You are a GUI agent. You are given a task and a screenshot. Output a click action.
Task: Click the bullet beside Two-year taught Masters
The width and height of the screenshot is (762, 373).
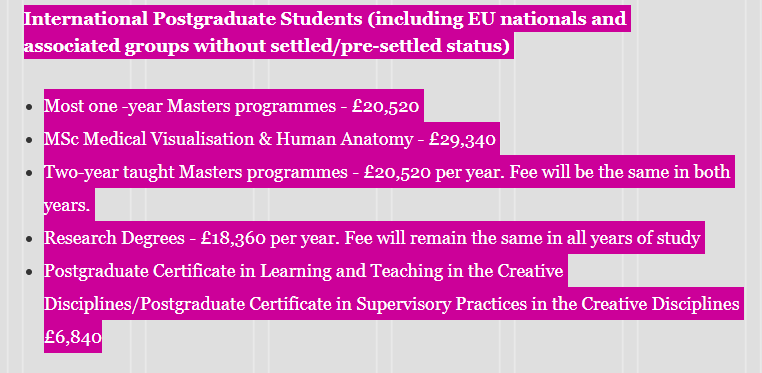point(30,173)
